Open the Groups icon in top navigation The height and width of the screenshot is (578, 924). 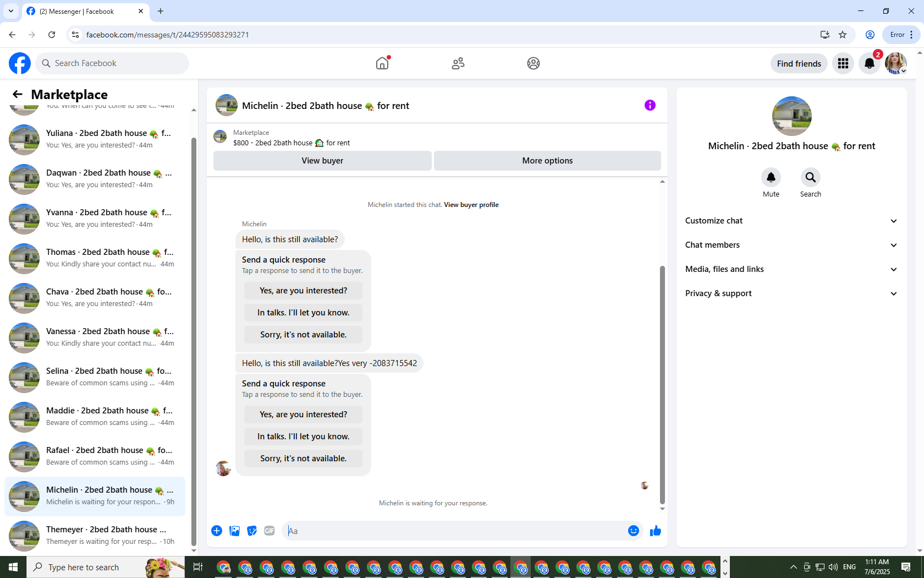(533, 63)
